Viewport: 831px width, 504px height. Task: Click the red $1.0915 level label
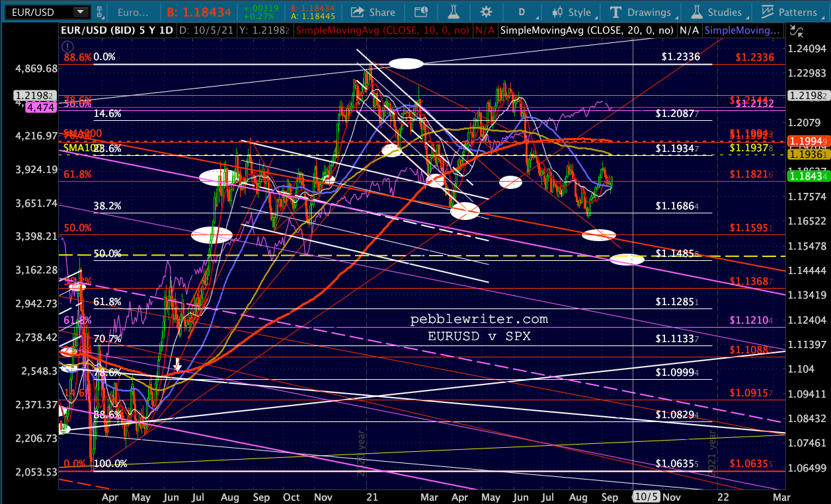752,393
